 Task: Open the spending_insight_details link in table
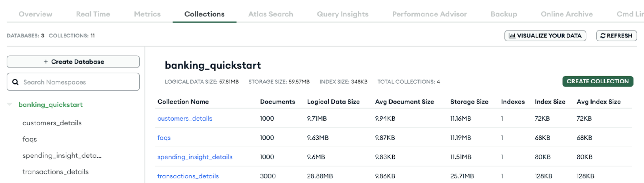point(195,157)
